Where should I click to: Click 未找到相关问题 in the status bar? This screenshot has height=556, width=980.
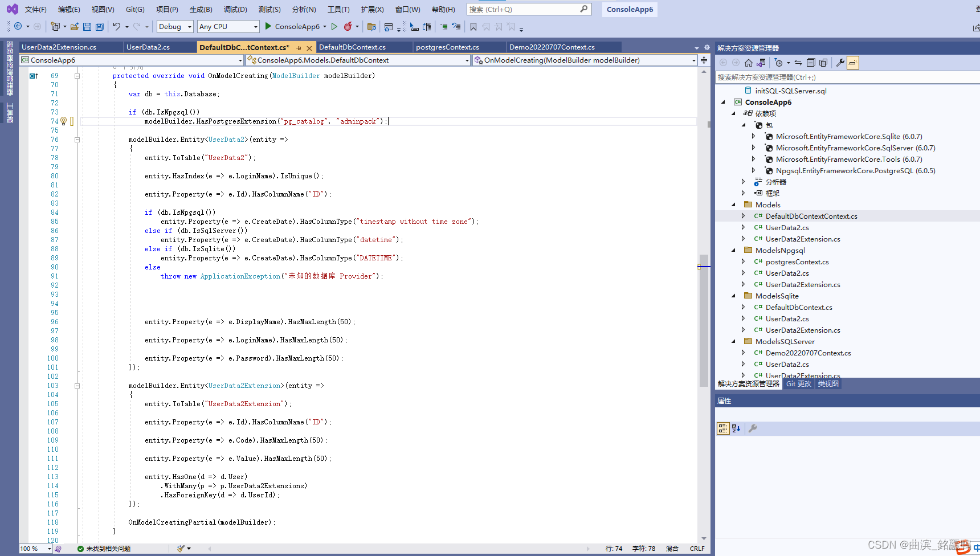coord(108,549)
